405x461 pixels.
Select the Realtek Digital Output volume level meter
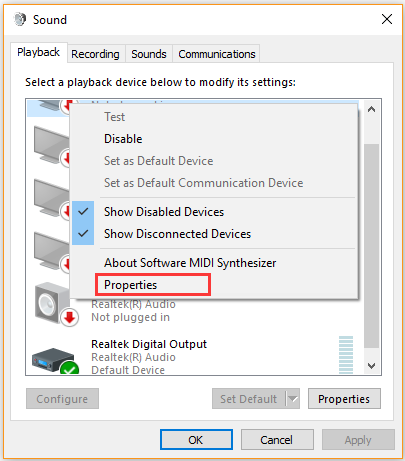pyautogui.click(x=346, y=355)
